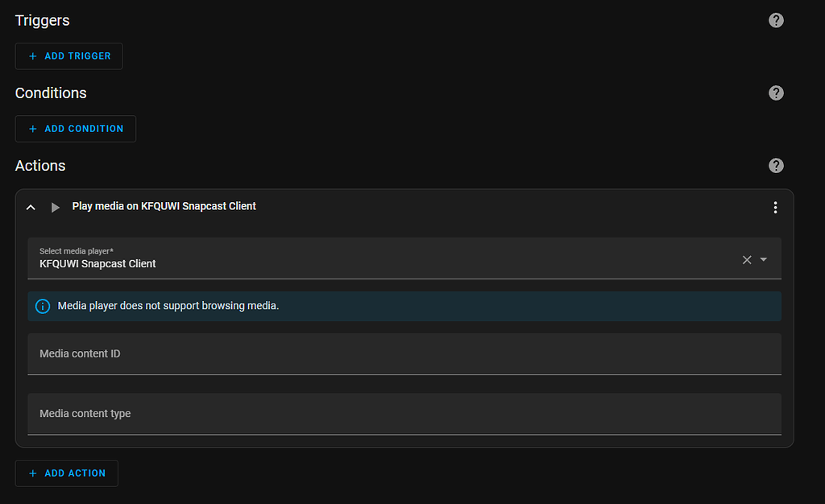
Task: Click the Play media action header title
Action: coord(164,206)
